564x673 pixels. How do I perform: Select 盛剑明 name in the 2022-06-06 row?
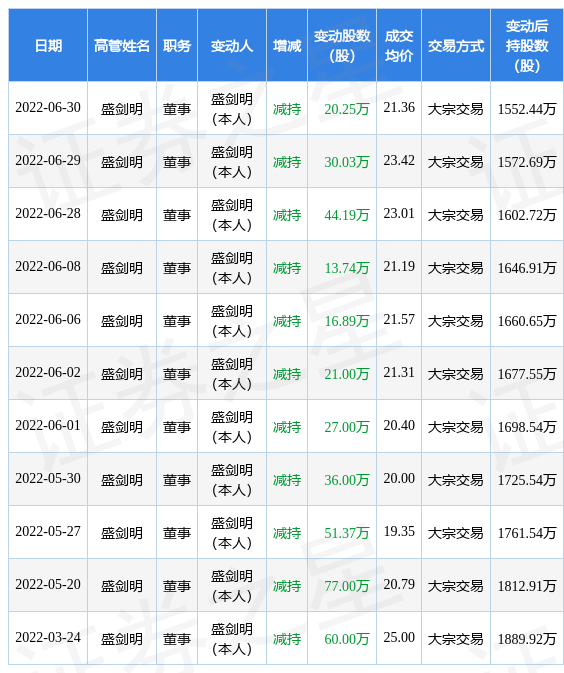pos(122,321)
